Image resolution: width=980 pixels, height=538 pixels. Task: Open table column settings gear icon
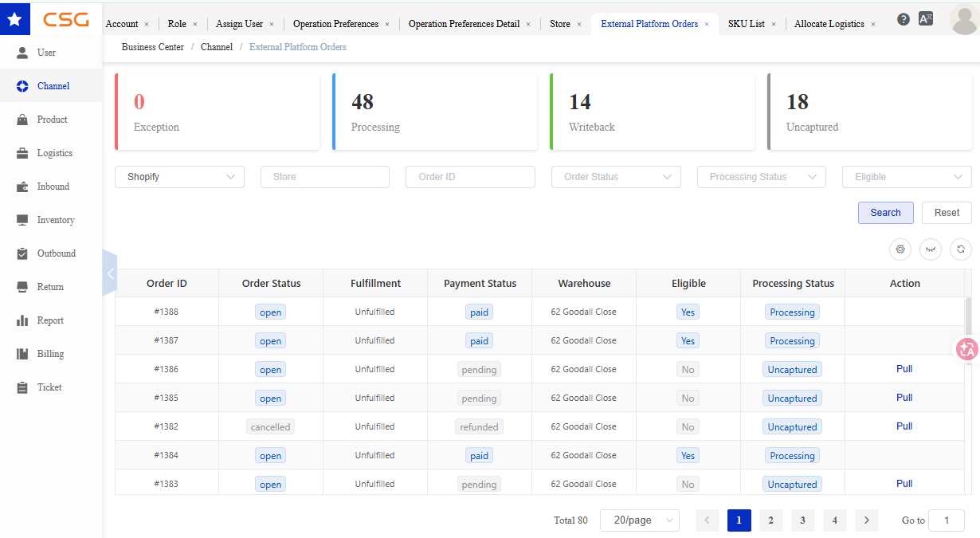coord(900,249)
